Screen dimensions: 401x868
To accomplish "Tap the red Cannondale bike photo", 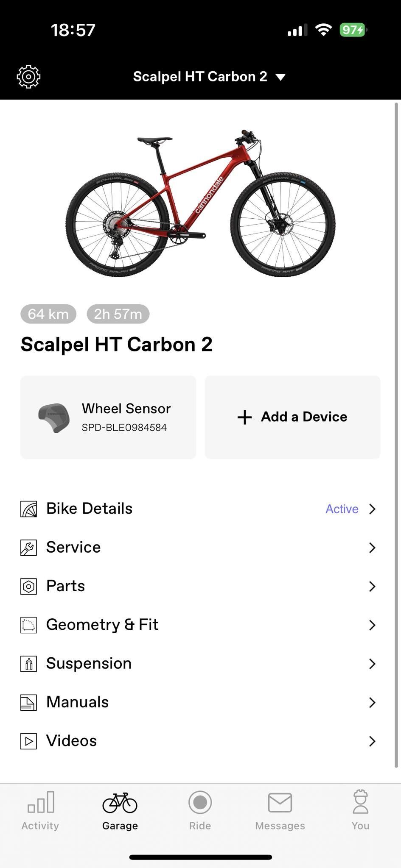I will (x=200, y=203).
